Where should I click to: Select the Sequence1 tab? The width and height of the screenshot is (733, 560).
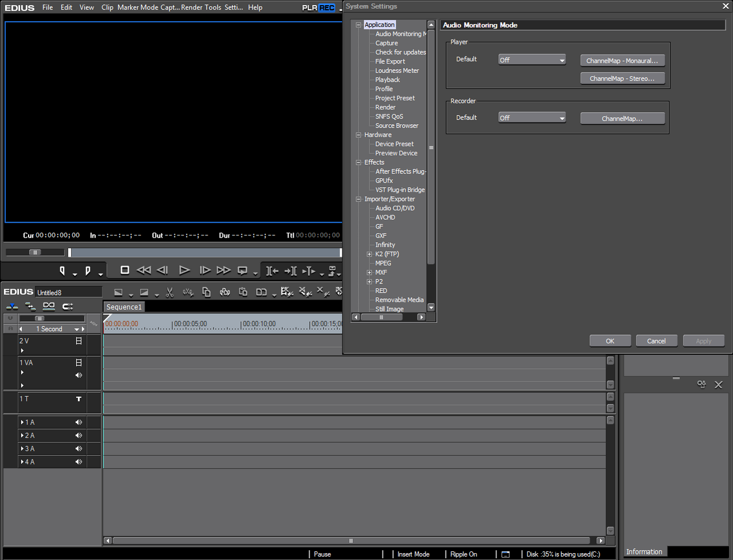(x=124, y=307)
